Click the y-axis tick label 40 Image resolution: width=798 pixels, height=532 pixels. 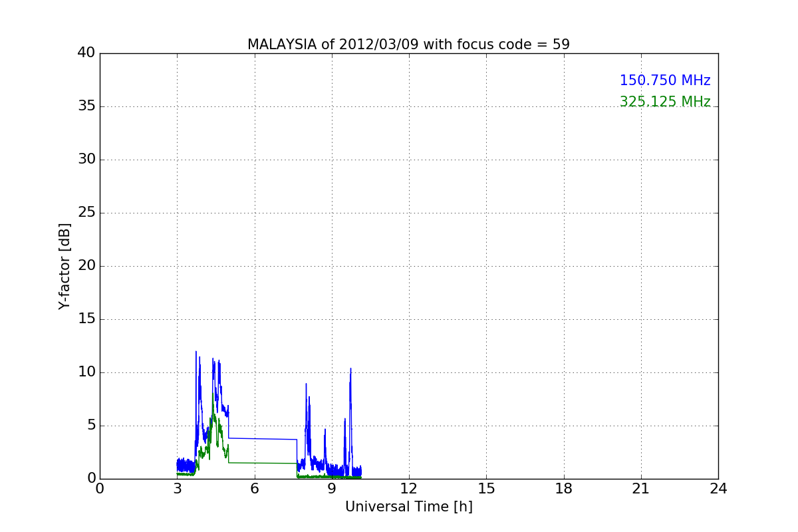pos(86,53)
